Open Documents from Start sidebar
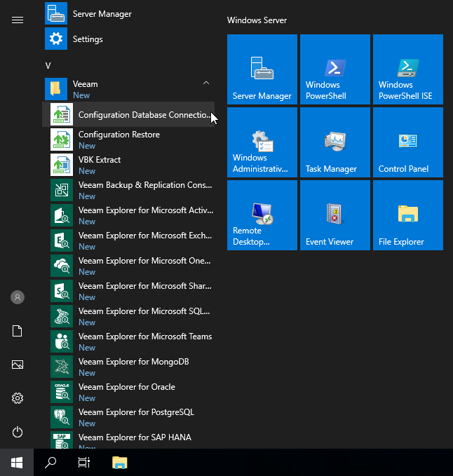453x476 pixels. (x=18, y=331)
